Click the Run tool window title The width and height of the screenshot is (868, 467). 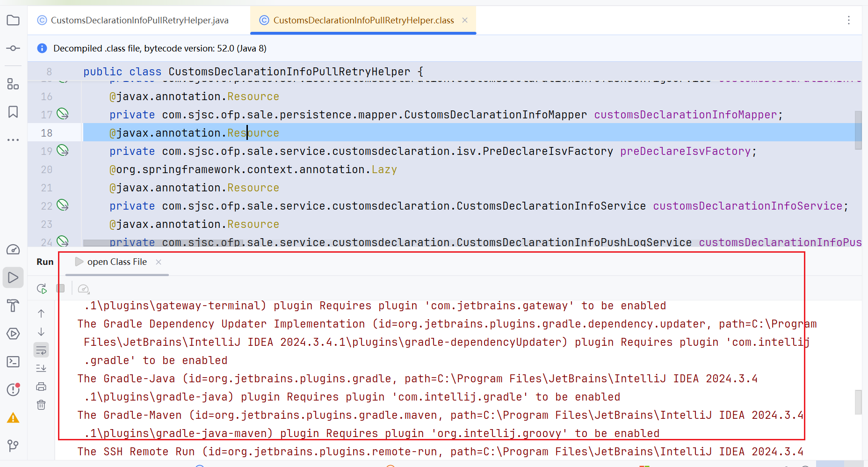[x=45, y=262]
